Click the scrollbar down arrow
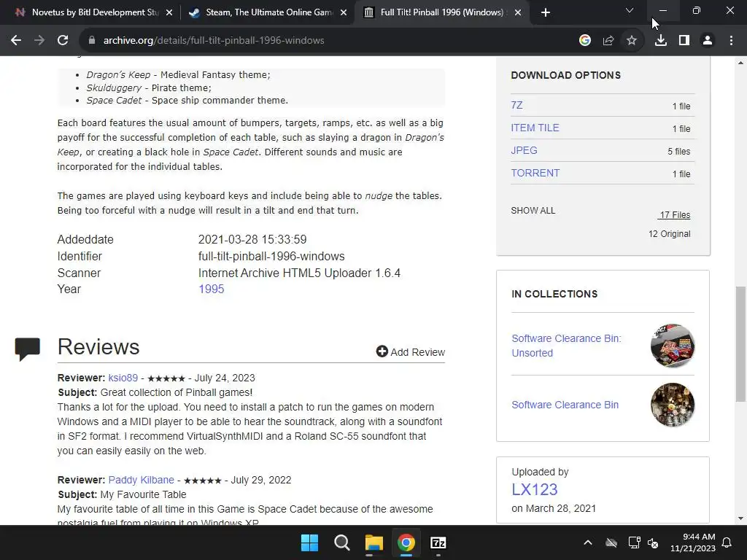 [740, 518]
